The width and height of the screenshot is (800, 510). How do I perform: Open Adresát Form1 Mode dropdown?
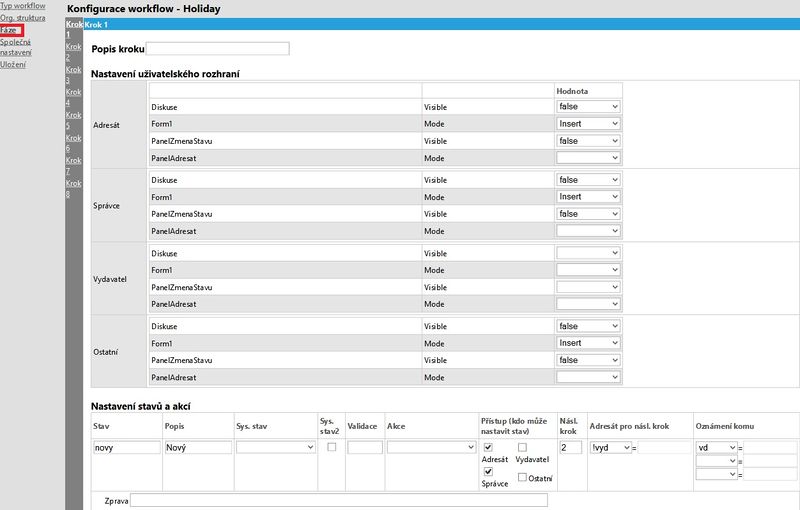[588, 123]
